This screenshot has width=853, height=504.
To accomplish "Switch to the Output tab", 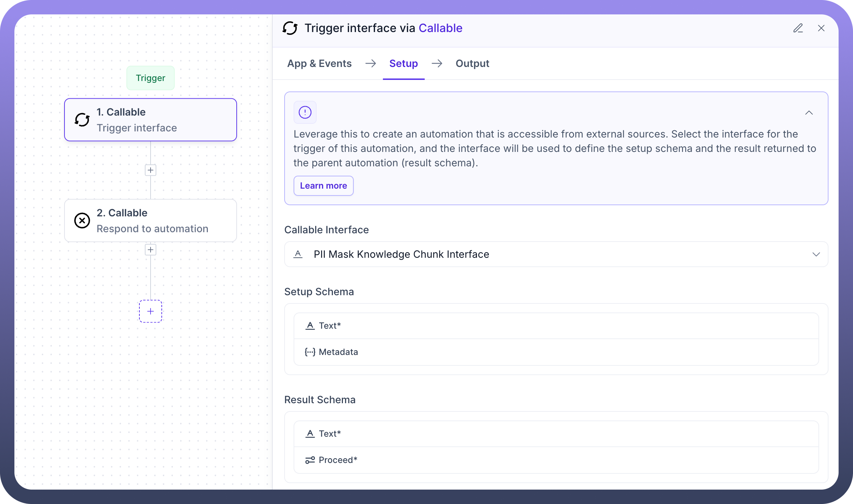I will (x=472, y=63).
